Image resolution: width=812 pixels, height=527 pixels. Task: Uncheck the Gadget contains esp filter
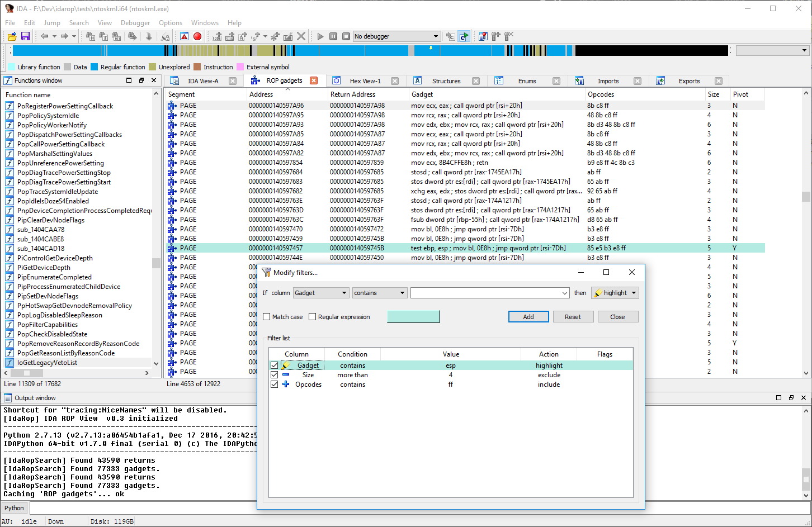click(274, 365)
